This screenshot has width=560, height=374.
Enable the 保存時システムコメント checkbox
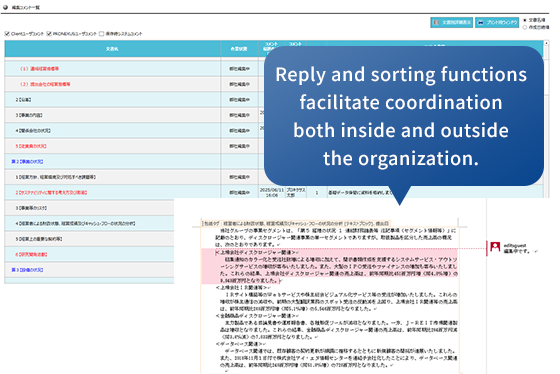tap(101, 34)
